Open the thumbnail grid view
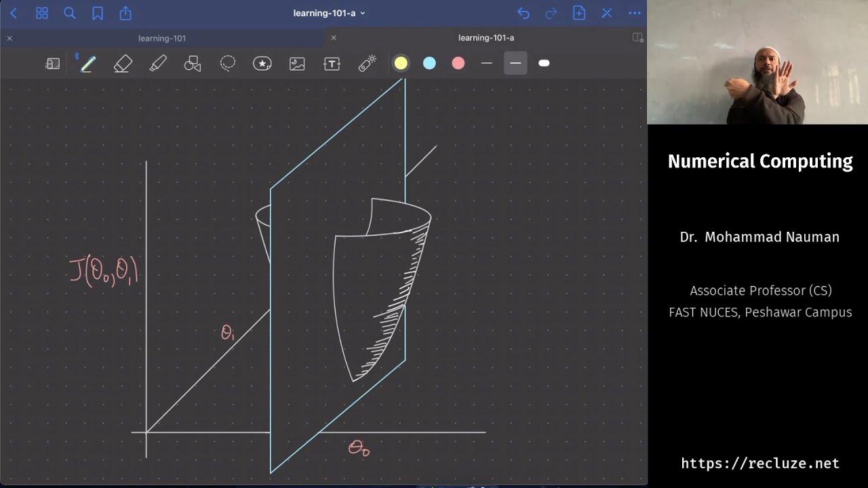The height and width of the screenshot is (488, 868). coord(41,13)
